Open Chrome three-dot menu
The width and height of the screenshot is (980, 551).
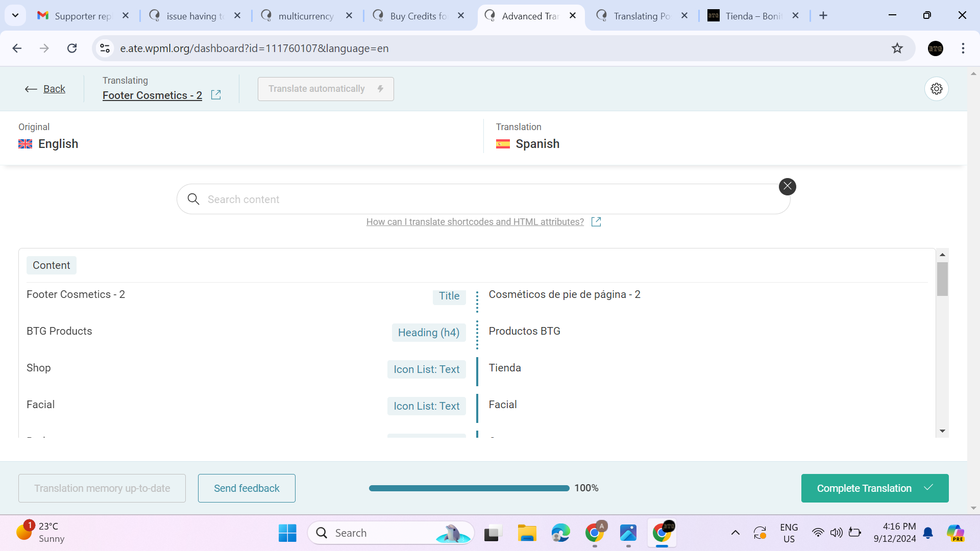(x=963, y=48)
